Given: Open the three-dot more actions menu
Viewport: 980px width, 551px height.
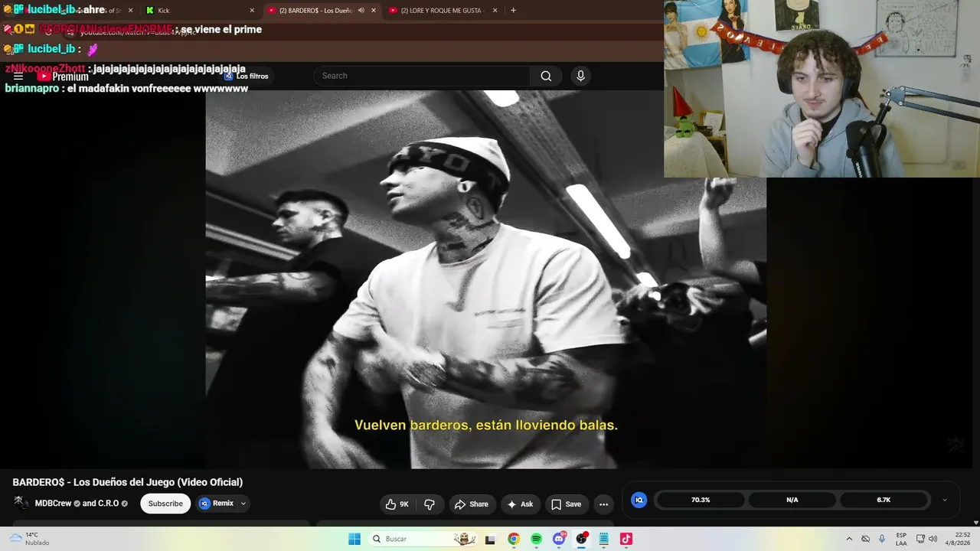Looking at the screenshot, I should pyautogui.click(x=603, y=504).
